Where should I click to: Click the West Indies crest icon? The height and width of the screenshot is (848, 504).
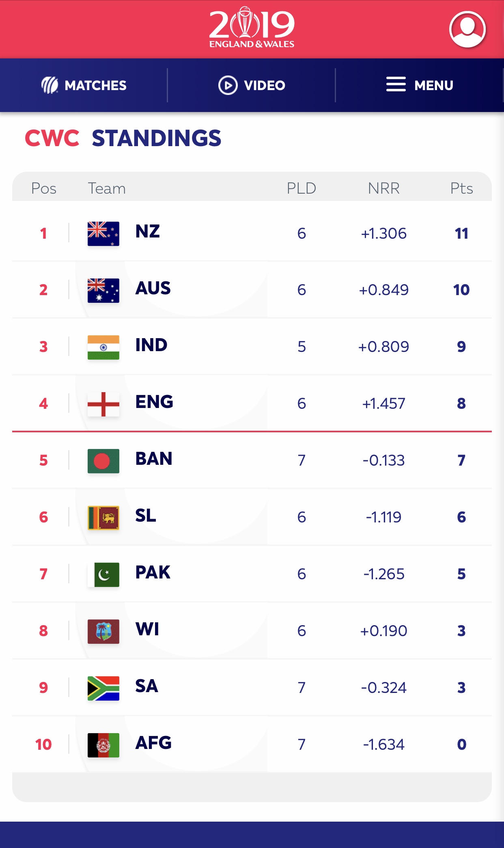coord(103,631)
